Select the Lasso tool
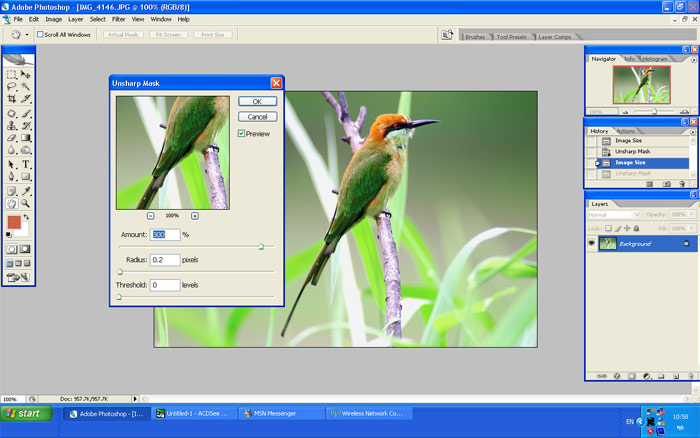 [x=12, y=87]
